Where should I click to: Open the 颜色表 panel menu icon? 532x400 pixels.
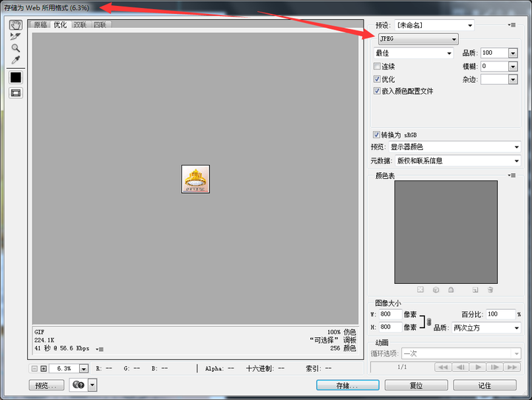coord(512,175)
